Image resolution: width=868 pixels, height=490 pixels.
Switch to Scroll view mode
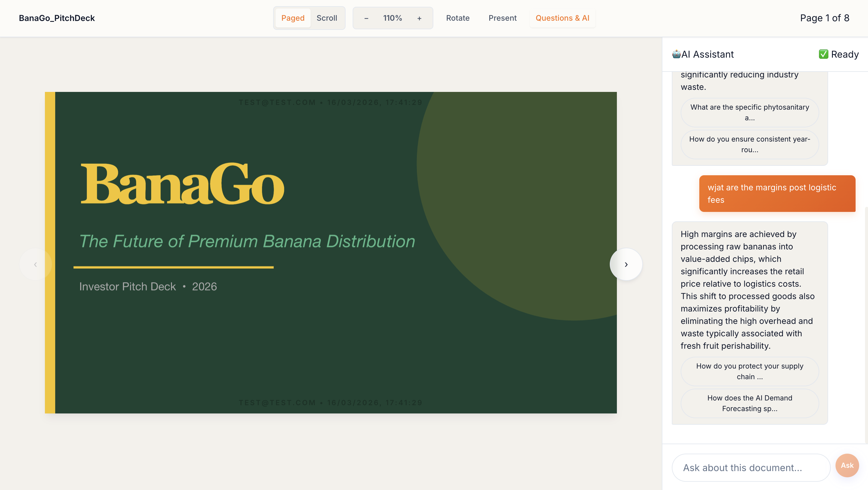tap(326, 18)
